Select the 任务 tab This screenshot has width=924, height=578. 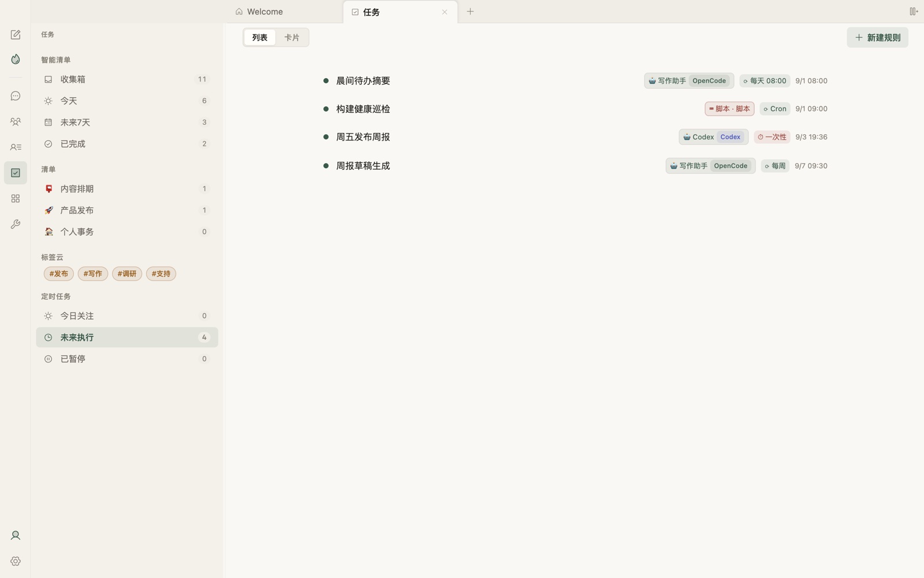(x=400, y=12)
